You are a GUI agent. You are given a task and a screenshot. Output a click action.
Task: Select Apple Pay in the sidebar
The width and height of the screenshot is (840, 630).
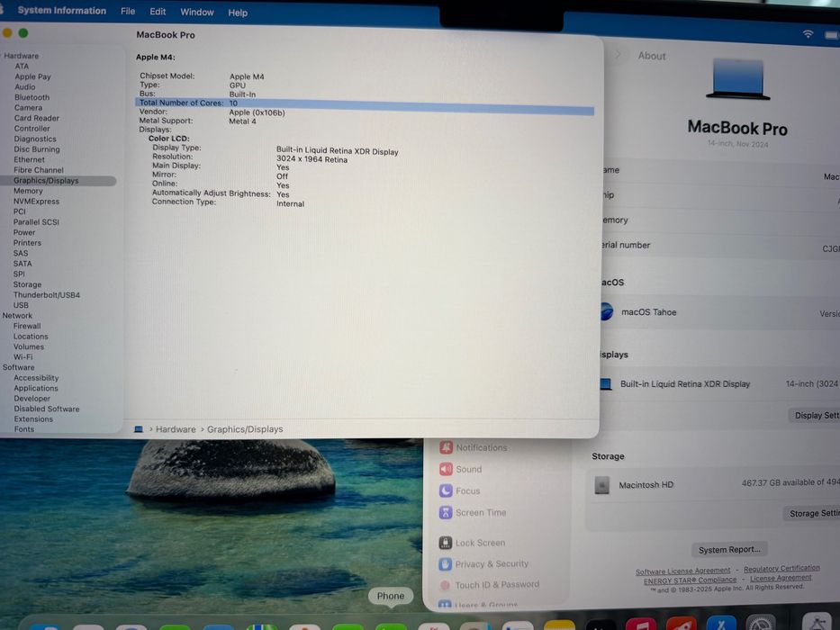(32, 76)
